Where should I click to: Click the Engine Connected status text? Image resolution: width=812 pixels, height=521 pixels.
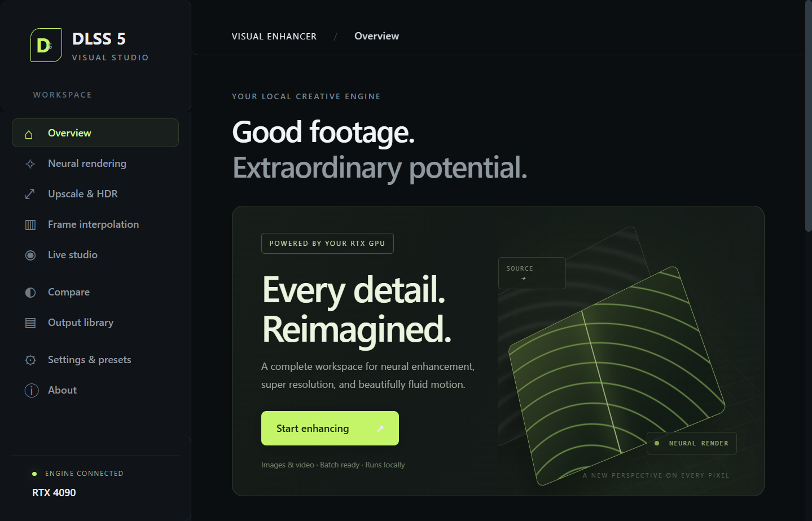84,474
